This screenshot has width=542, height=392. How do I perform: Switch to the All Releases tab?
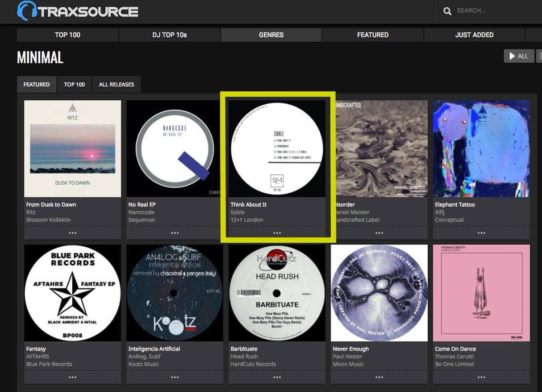click(117, 84)
